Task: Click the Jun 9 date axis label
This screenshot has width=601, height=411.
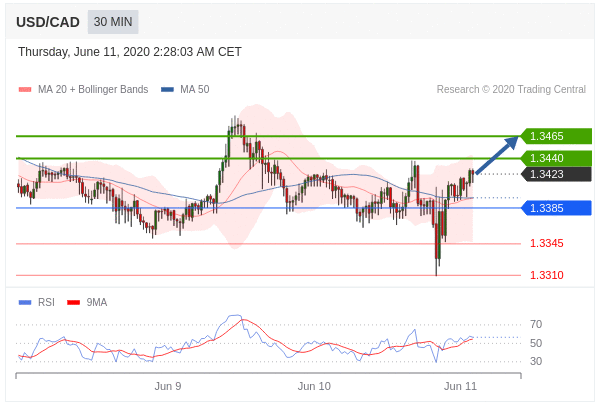Action: (x=168, y=386)
